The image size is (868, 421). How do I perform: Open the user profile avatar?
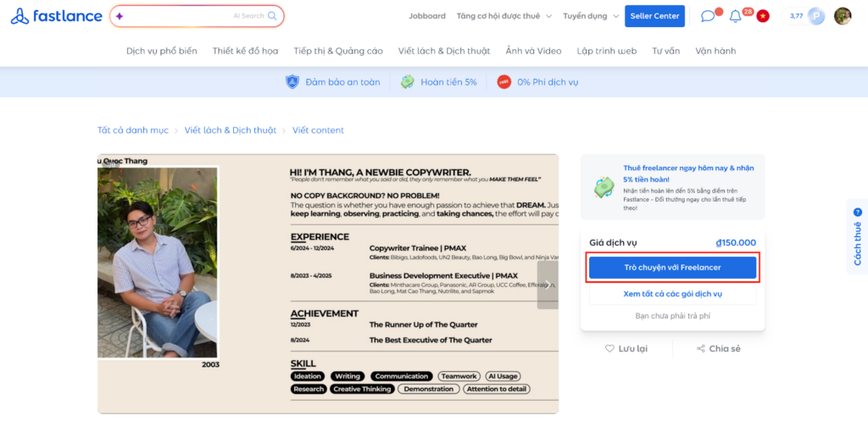click(842, 16)
